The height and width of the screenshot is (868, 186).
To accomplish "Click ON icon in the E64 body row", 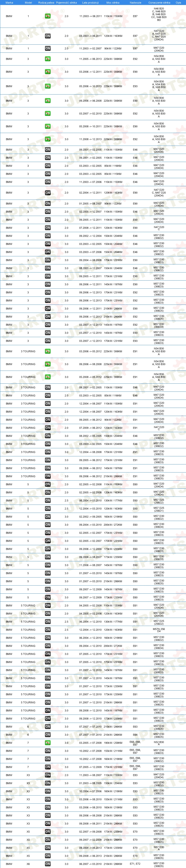I will (x=48, y=735).
